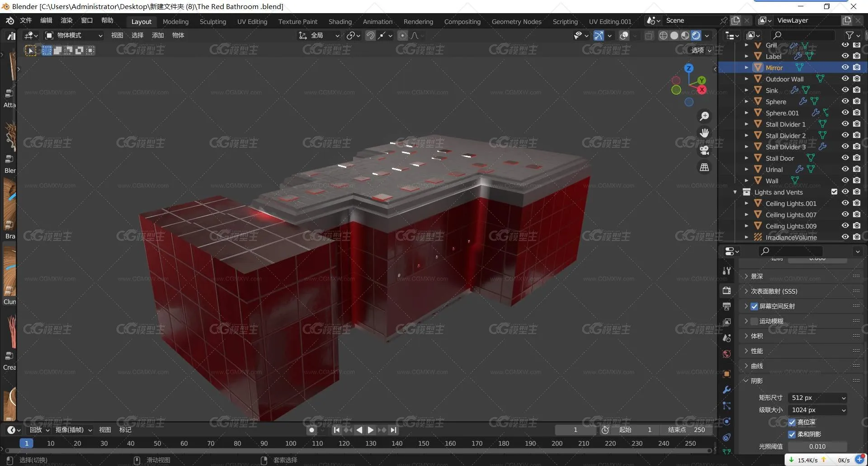Open the 选项 options dropdown
The height and width of the screenshot is (466, 868).
pos(702,51)
